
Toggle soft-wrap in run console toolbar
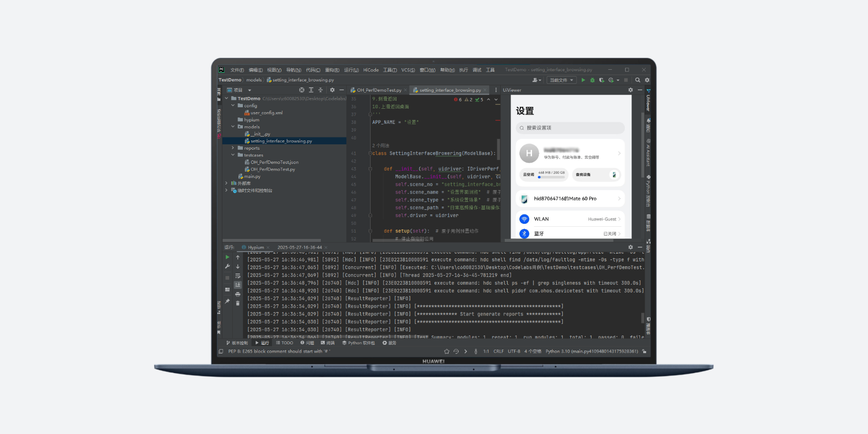tap(237, 276)
